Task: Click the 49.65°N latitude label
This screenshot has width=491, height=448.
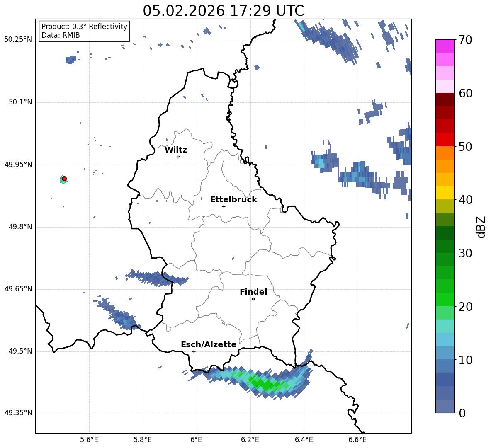Action: (18, 289)
